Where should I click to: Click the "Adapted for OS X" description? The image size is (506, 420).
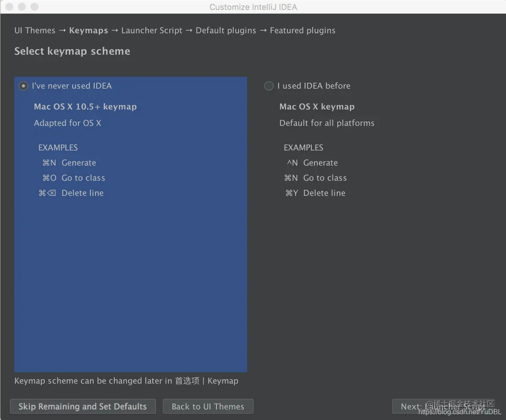(x=67, y=123)
